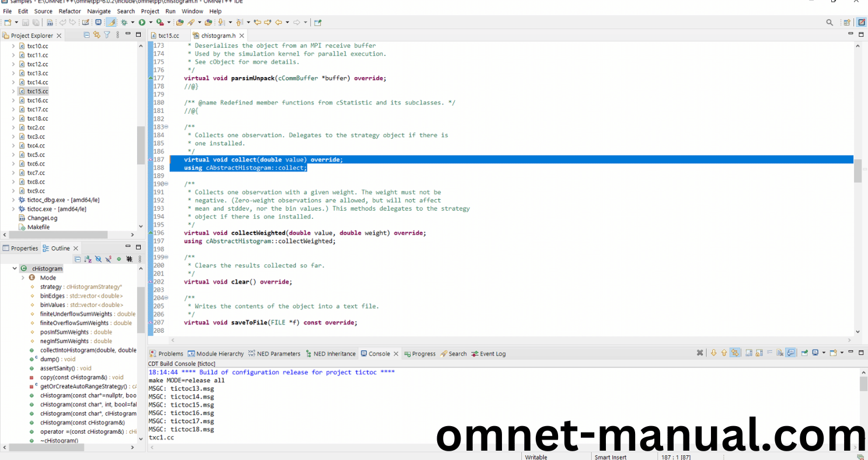Open the Refactor menu
The width and height of the screenshot is (868, 460).
69,11
